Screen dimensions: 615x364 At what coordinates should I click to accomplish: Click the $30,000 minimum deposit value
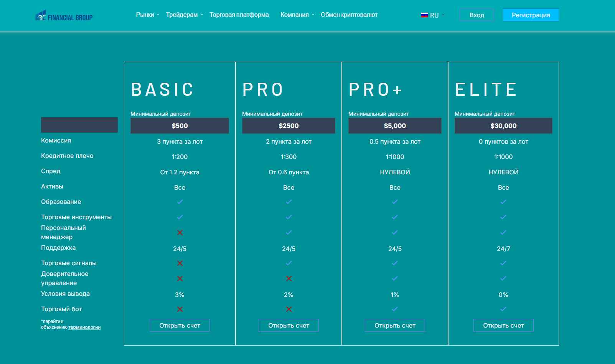click(503, 126)
